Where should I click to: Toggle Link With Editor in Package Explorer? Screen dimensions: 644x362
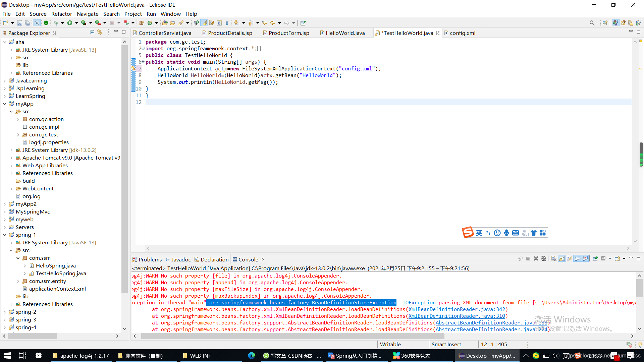coord(100,32)
